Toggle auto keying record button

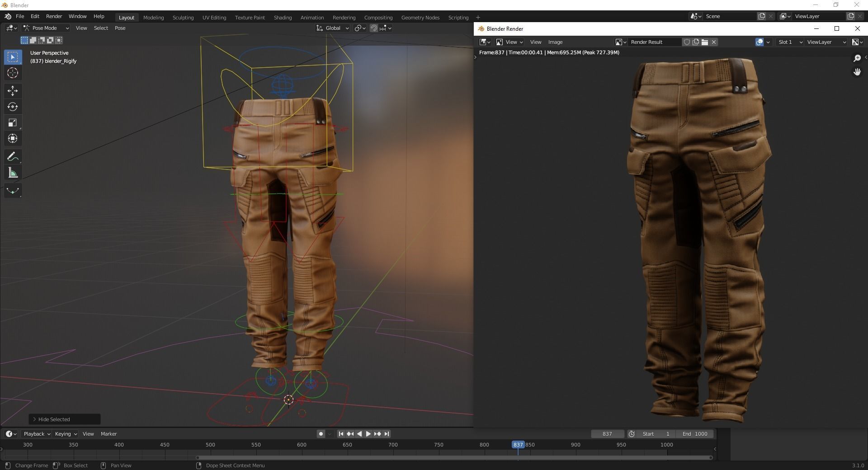pos(321,434)
